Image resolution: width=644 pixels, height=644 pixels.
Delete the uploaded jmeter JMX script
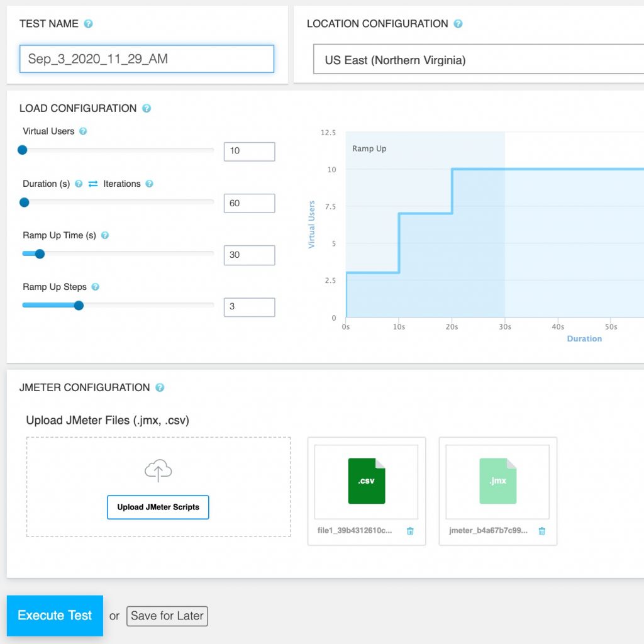(541, 531)
